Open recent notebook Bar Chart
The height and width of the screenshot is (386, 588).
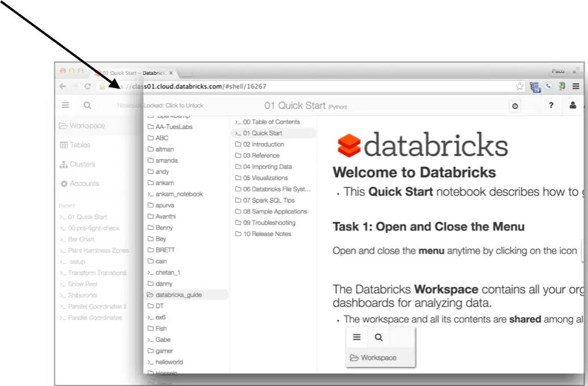(77, 239)
